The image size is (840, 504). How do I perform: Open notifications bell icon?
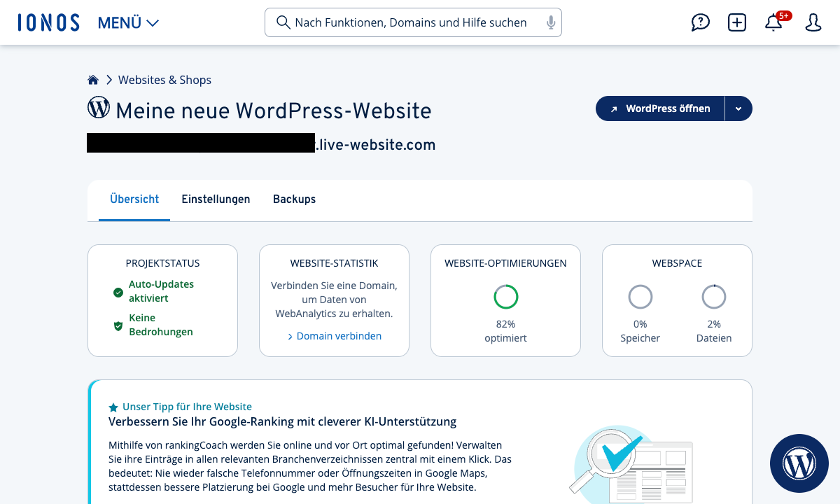tap(773, 22)
